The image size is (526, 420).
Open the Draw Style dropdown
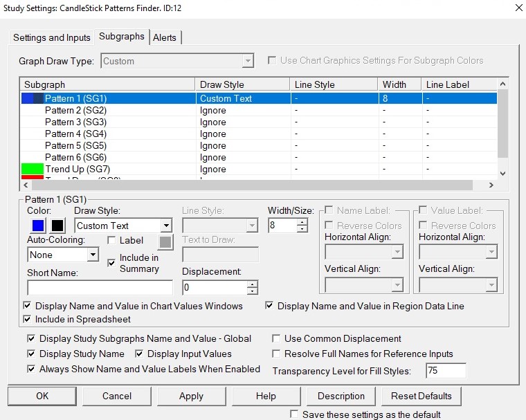point(165,226)
